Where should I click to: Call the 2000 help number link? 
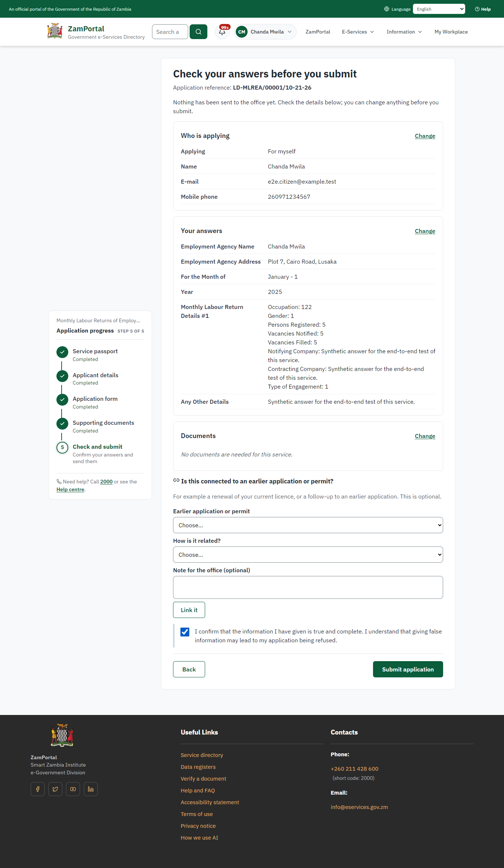(106, 482)
